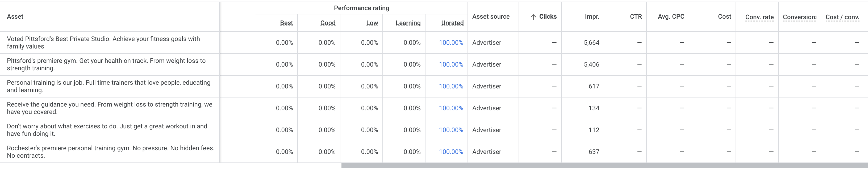Click the Asset source column header

tap(491, 16)
